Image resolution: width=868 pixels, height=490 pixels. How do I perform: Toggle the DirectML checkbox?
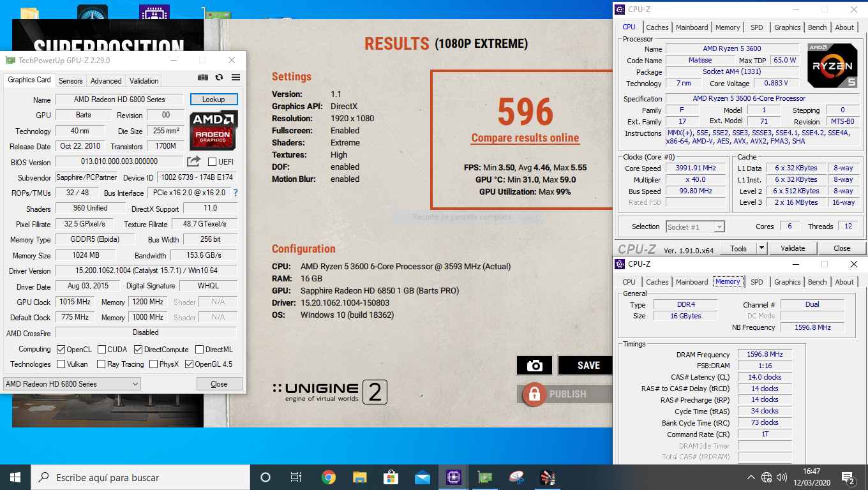click(x=200, y=349)
